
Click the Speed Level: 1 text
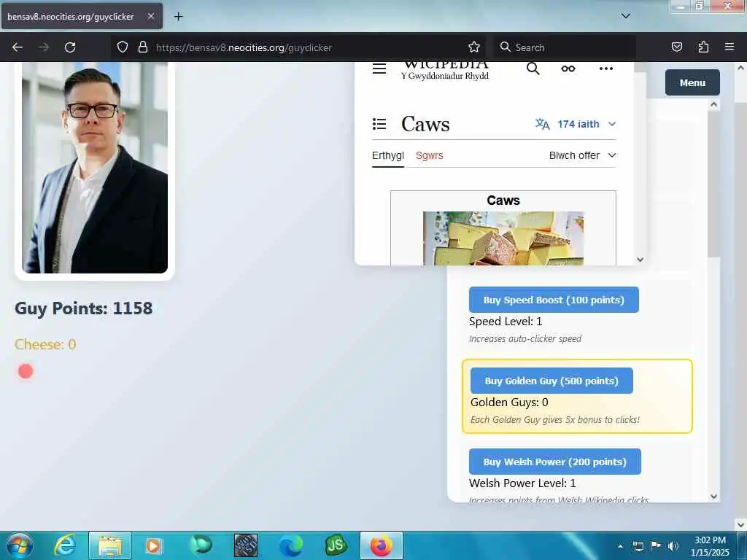506,322
